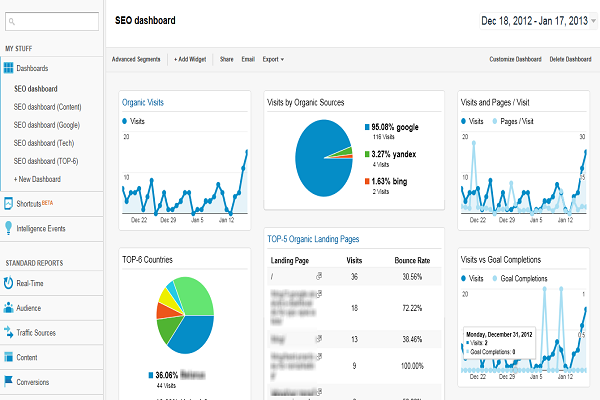Image resolution: width=600 pixels, height=400 pixels.
Task: Click blue swatch beside 36.06% country
Action: pos(151,375)
